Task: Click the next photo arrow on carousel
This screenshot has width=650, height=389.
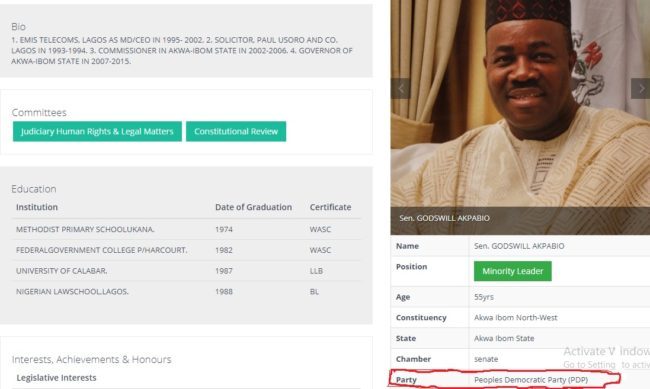Action: (x=640, y=88)
